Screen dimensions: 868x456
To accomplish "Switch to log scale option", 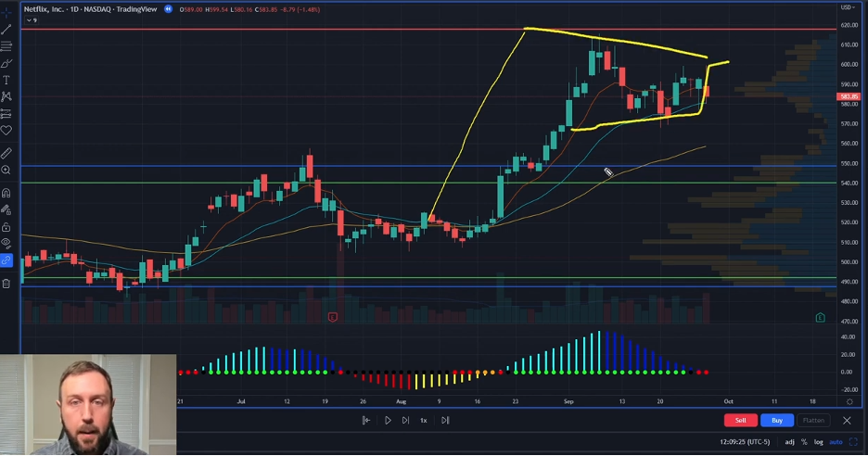I will (820, 442).
